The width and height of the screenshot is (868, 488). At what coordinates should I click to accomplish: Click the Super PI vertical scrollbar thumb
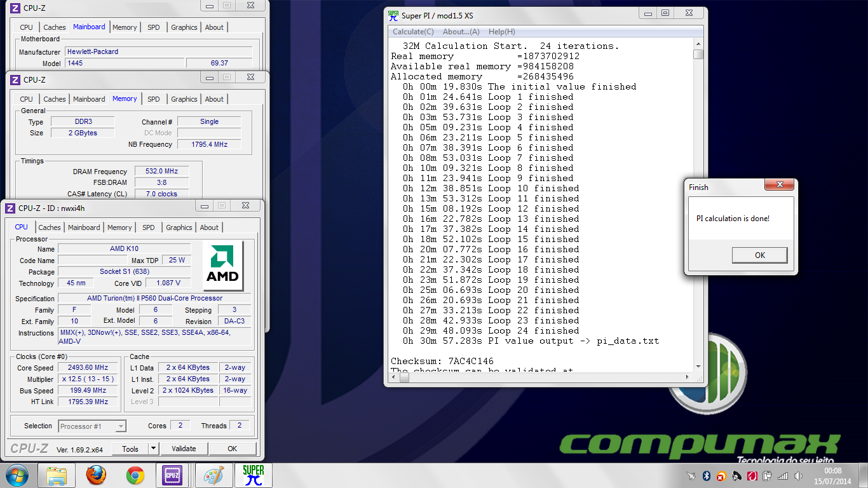pyautogui.click(x=698, y=55)
